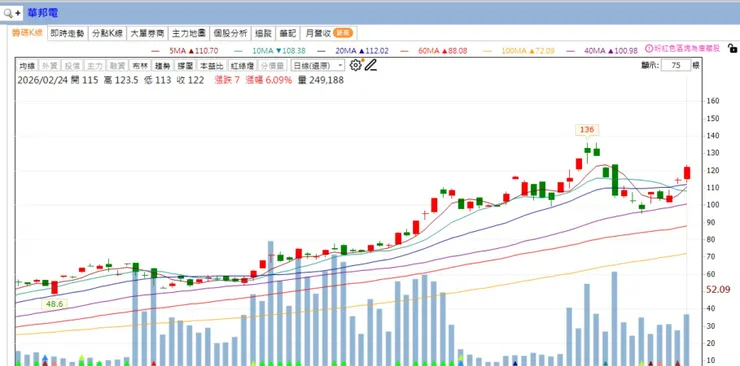The image size is (740, 366).
Task: Click the 粉紅色區塊為庫藏股 notice link
Action: (687, 49)
